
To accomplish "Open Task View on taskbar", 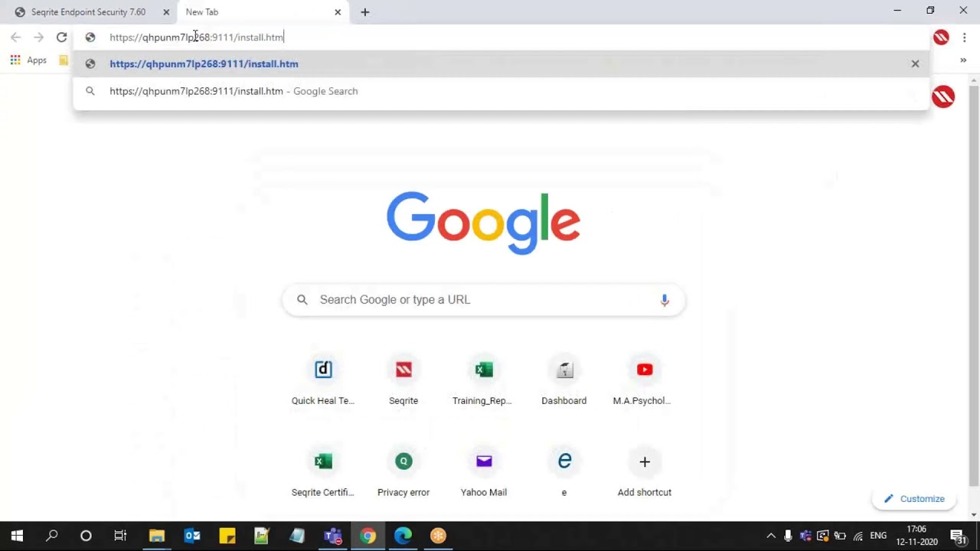I will [120, 536].
